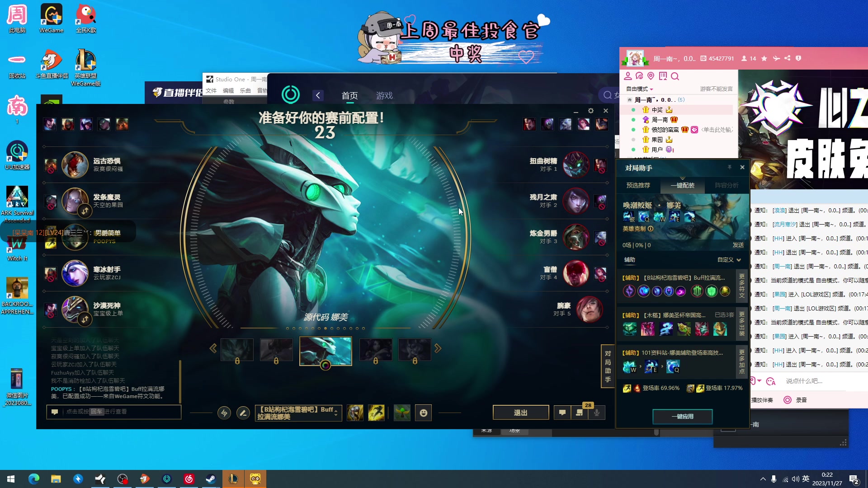Open the emote picker smiley icon
The height and width of the screenshot is (488, 868).
click(424, 413)
